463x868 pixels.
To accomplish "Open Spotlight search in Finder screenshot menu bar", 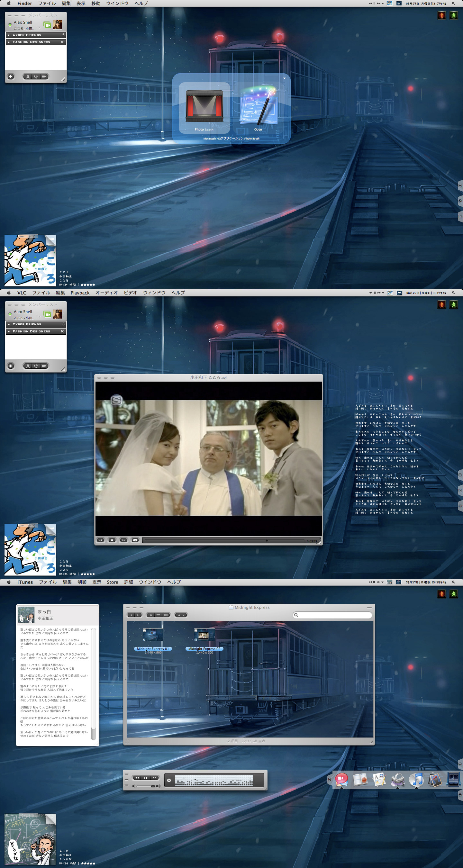I will coord(454,3).
